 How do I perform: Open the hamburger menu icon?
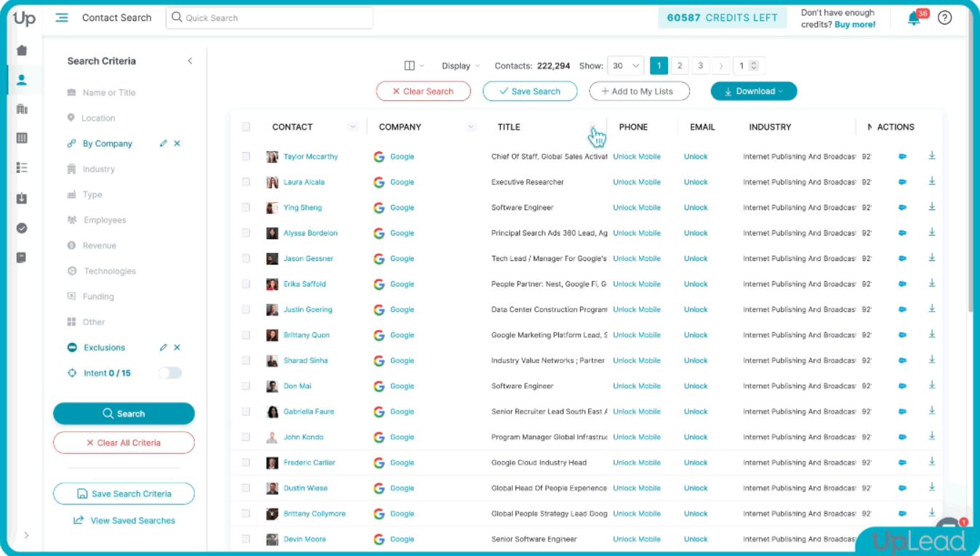click(x=62, y=17)
